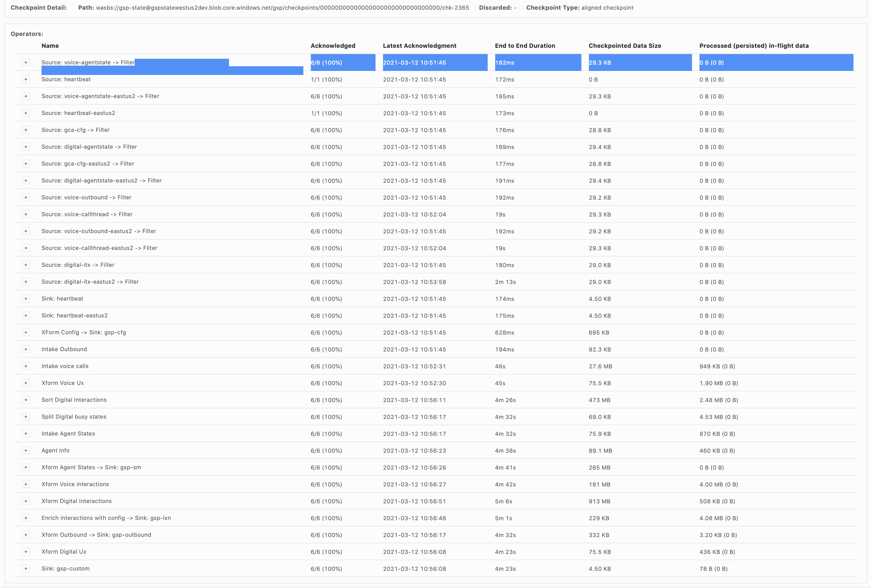The height and width of the screenshot is (588, 881).
Task: Click the Acknowledged column header
Action: pyautogui.click(x=333, y=46)
